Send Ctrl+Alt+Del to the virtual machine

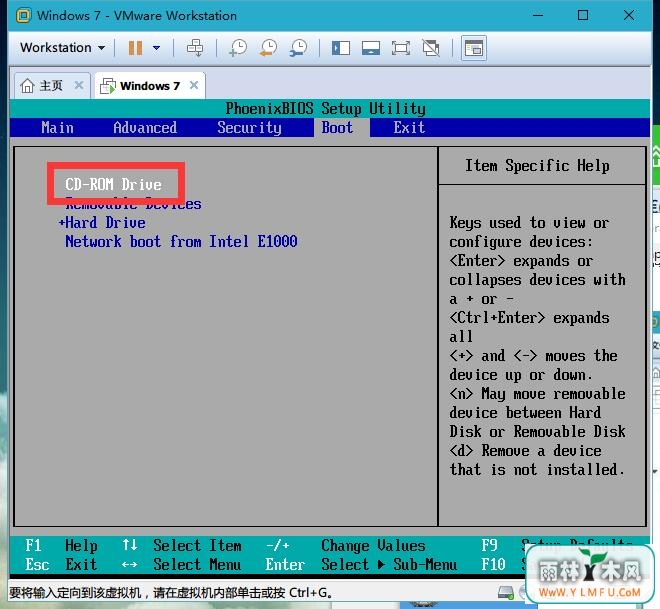[x=195, y=48]
